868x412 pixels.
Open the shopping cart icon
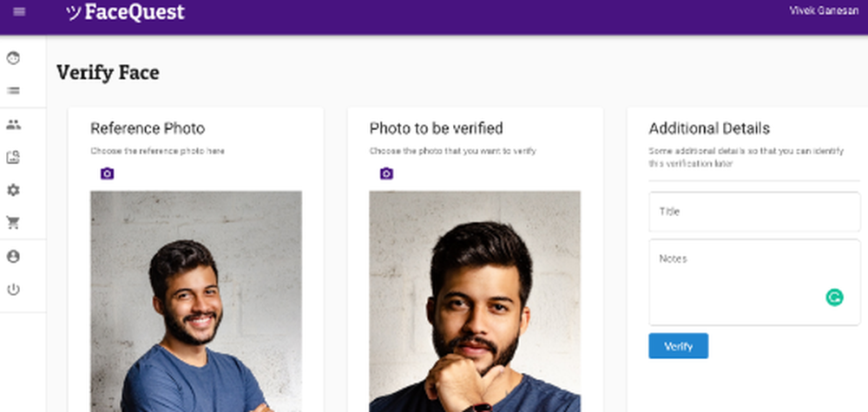pos(13,223)
